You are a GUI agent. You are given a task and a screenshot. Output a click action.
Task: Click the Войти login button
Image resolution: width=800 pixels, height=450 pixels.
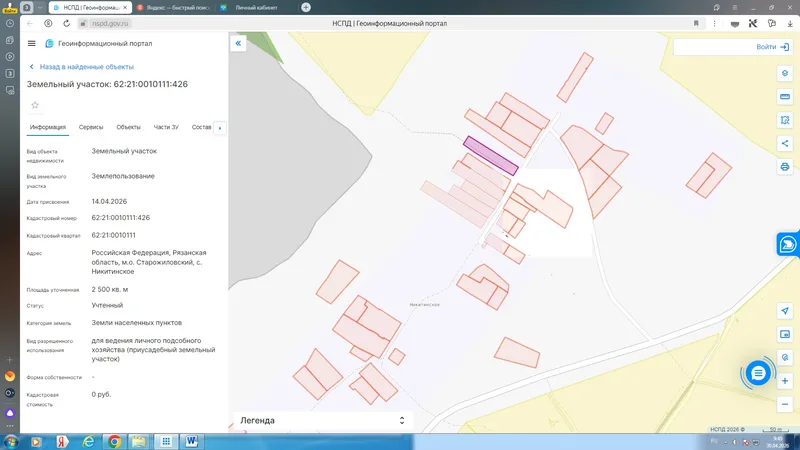point(772,47)
